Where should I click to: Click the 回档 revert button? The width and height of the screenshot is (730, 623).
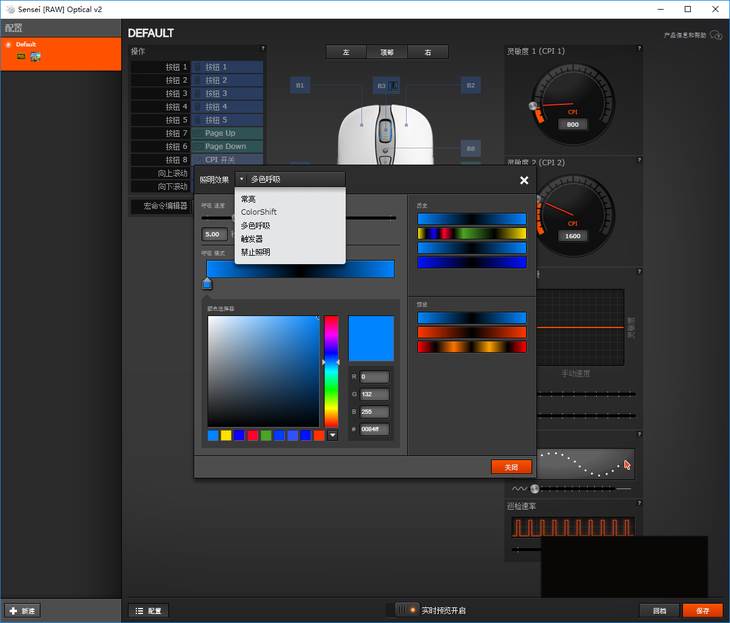click(659, 610)
